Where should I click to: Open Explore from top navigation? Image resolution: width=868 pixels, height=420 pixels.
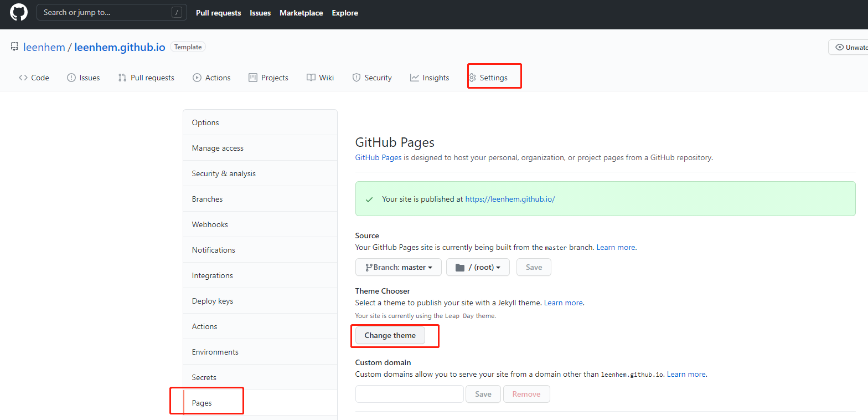[345, 13]
